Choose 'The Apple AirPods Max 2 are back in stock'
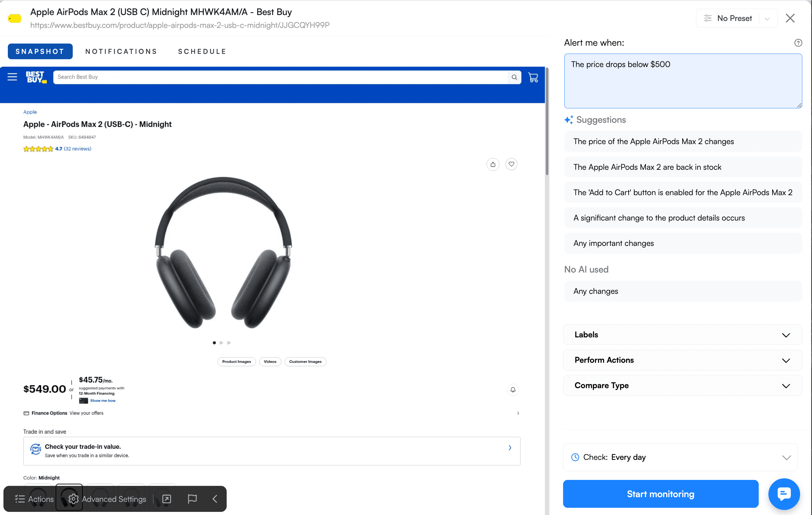 [683, 167]
